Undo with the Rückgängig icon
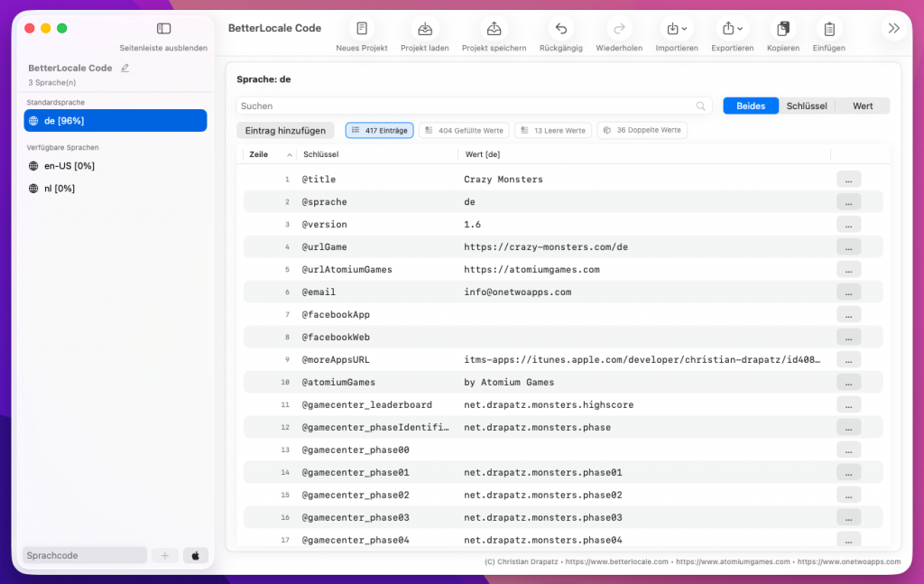Viewport: 924px width, 584px height. click(560, 29)
